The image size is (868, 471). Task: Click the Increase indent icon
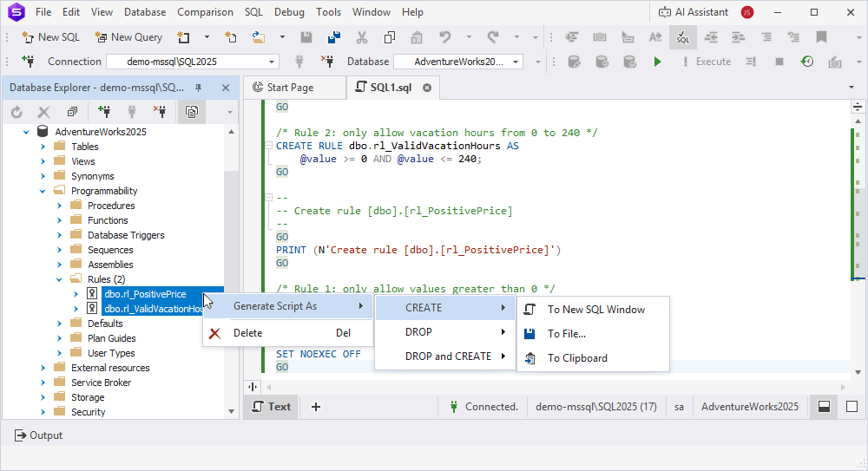pos(739,37)
